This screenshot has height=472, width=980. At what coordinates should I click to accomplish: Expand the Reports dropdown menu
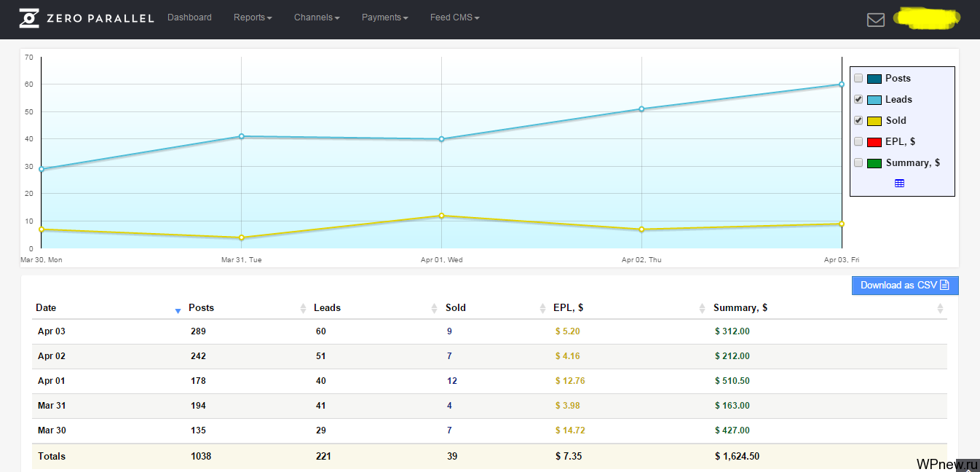(x=253, y=17)
